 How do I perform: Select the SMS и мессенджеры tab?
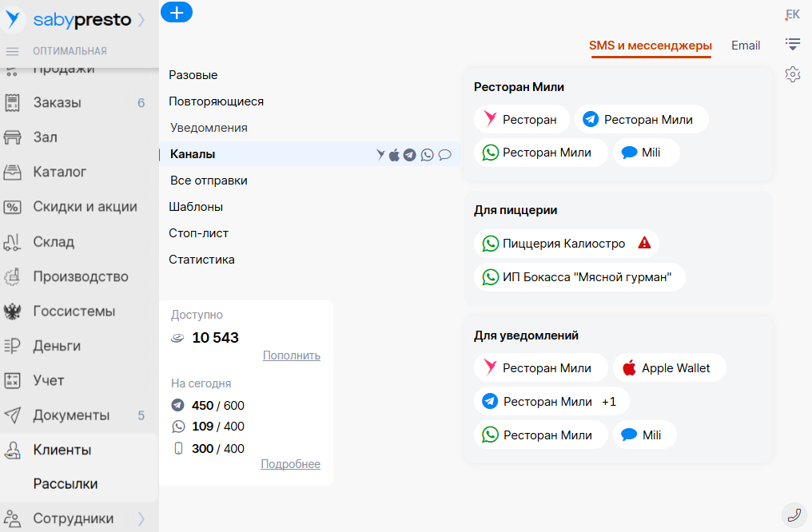click(x=650, y=46)
